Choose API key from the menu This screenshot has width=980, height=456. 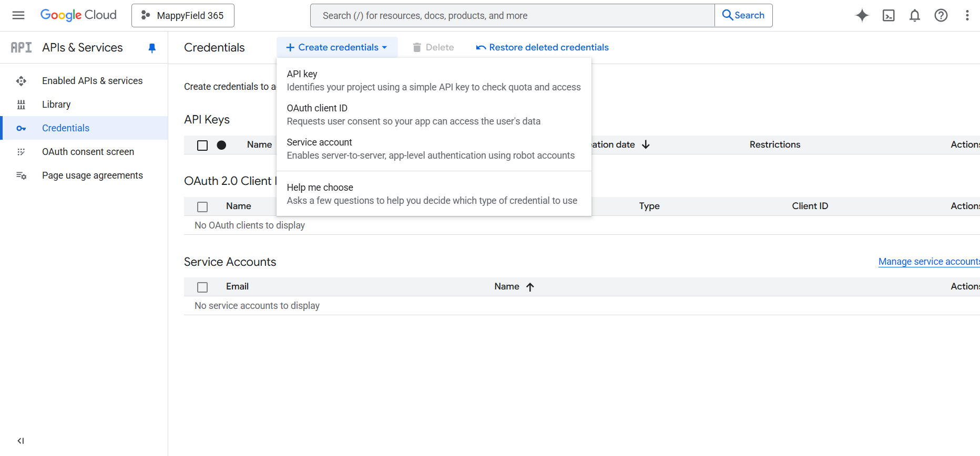point(434,80)
